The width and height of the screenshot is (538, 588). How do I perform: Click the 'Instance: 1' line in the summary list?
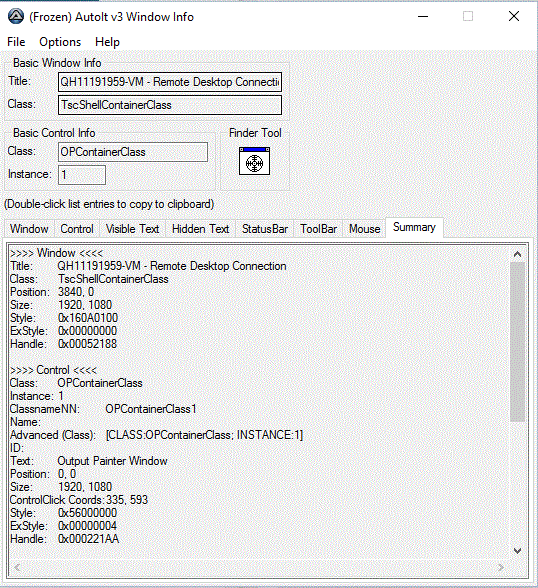click(37, 396)
